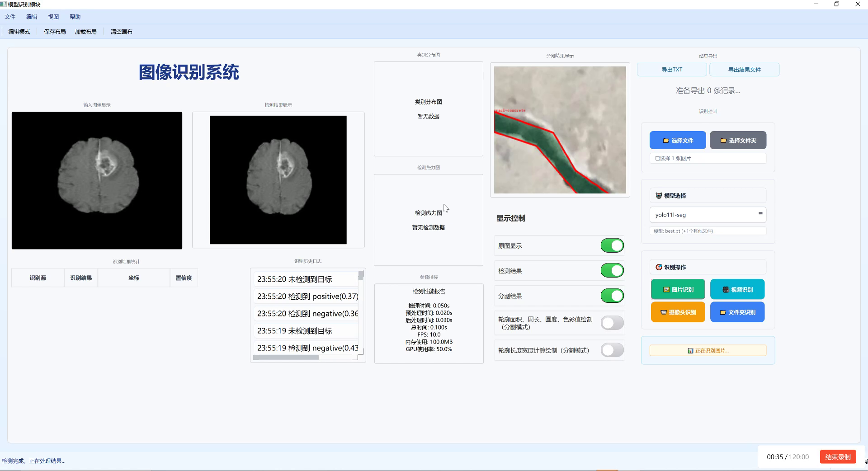Click the 置信度 column header
This screenshot has width=868, height=471.
click(184, 278)
